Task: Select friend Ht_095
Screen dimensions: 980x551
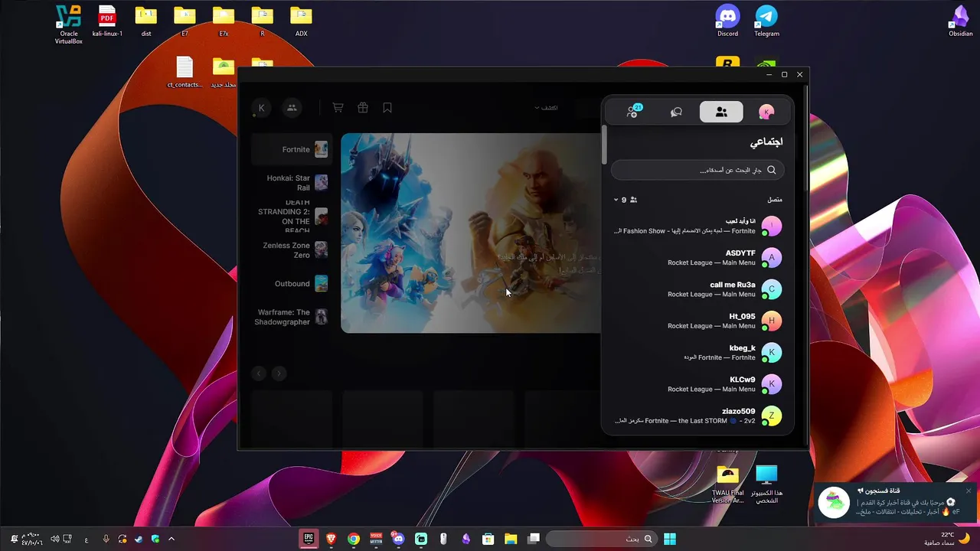Action: click(x=697, y=321)
